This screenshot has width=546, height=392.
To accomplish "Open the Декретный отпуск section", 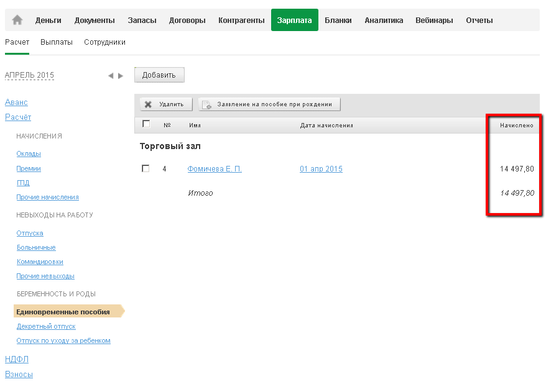I will tap(46, 326).
